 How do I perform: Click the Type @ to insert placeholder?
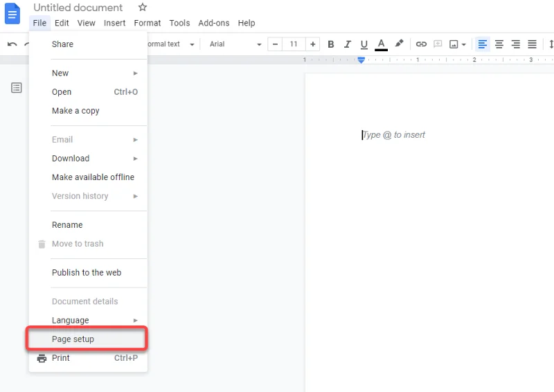click(393, 135)
